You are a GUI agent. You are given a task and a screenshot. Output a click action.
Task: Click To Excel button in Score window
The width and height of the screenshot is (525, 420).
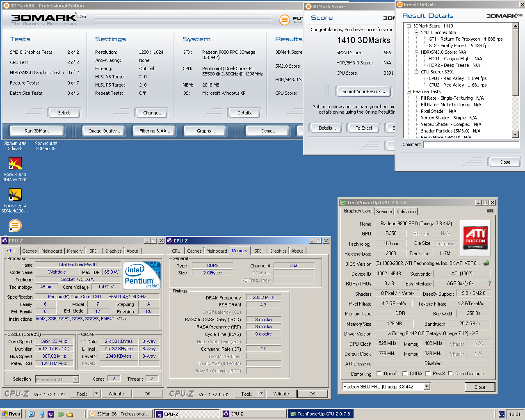click(x=364, y=128)
